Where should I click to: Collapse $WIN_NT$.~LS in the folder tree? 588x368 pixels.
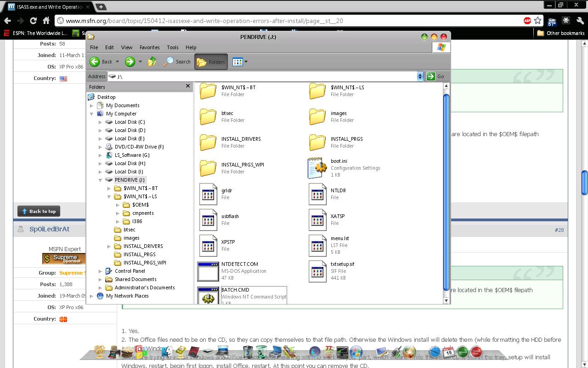109,196
